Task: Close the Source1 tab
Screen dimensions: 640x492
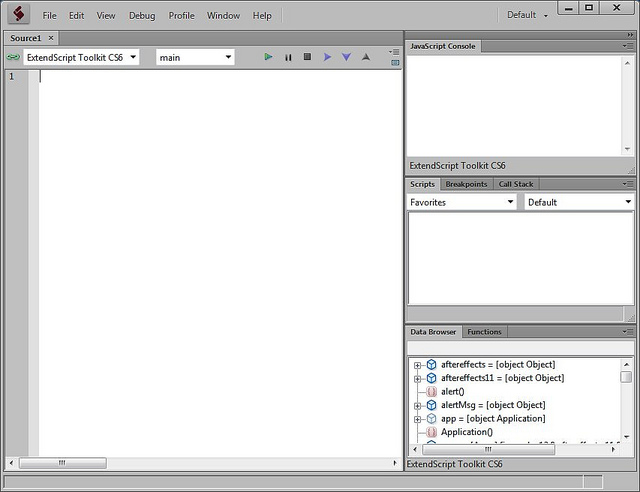Action: click(51, 38)
